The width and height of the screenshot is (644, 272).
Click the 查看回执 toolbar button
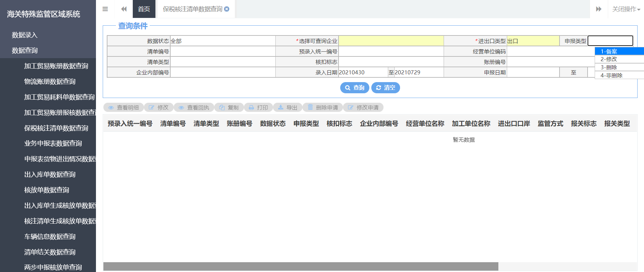(194, 107)
